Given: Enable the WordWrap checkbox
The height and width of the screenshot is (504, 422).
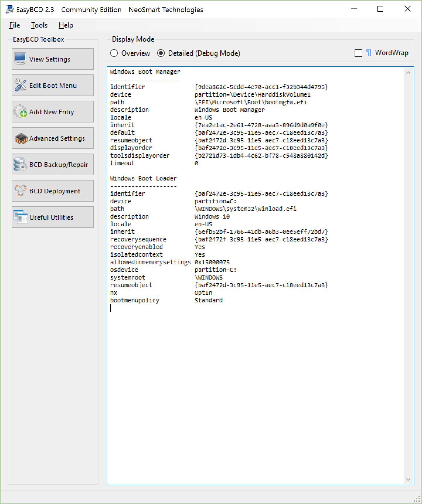Looking at the screenshot, I should 358,53.
